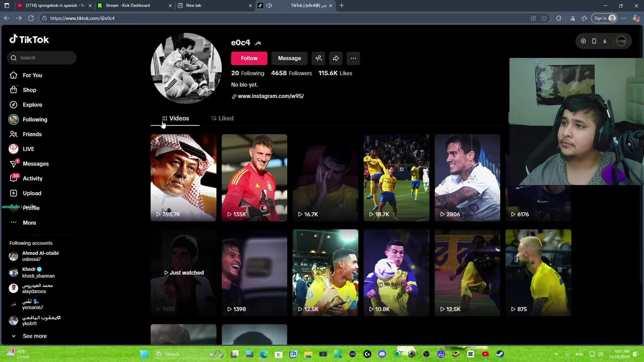
Task: Click the 20 Following count
Action: [x=248, y=73]
